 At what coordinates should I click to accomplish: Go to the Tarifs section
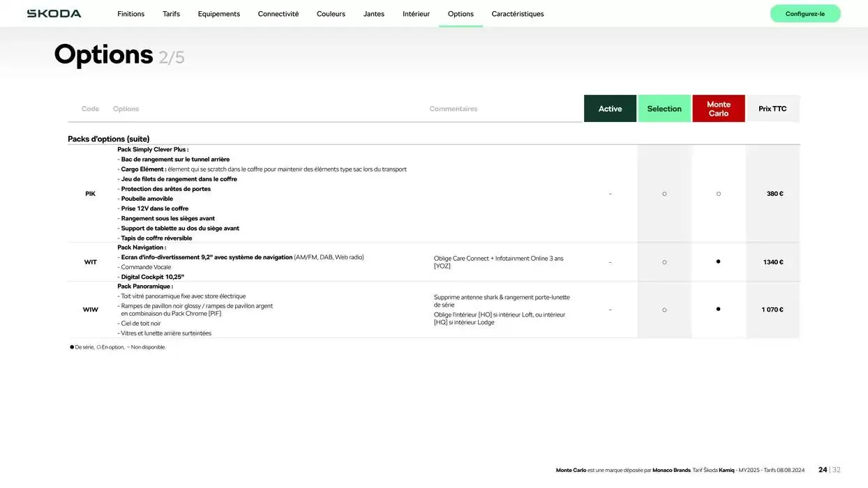171,14
